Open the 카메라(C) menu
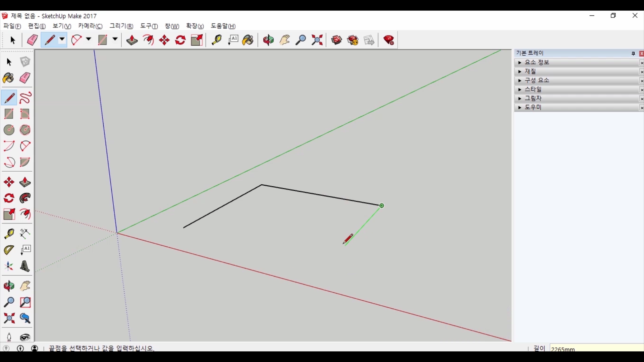The height and width of the screenshot is (362, 644). coord(90,26)
